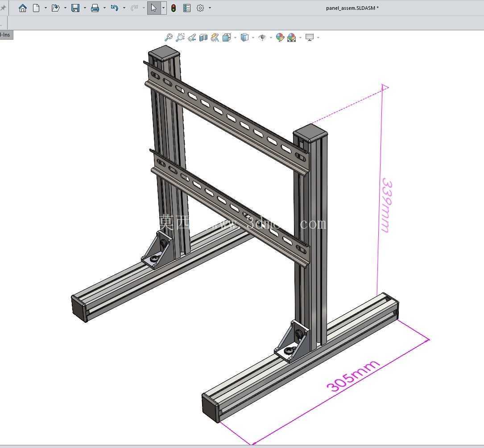Open the Add-Ins tab
Image resolution: width=484 pixels, height=448 pixels.
point(5,35)
